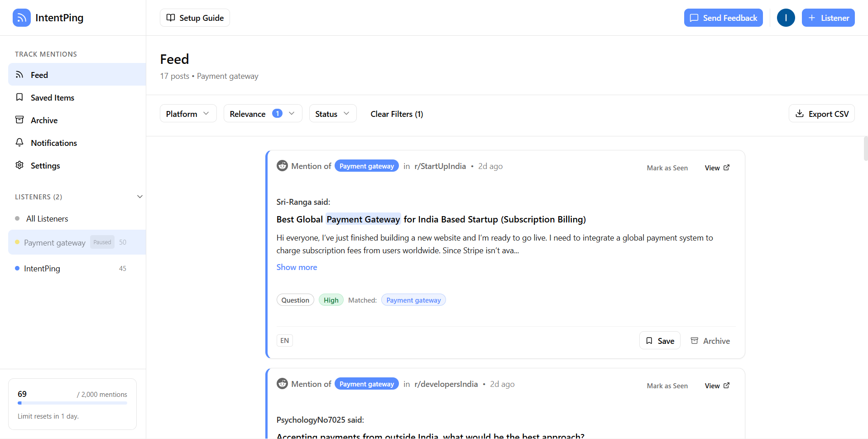Image resolution: width=868 pixels, height=439 pixels.
Task: Click Clear Filters (1)
Action: (397, 114)
